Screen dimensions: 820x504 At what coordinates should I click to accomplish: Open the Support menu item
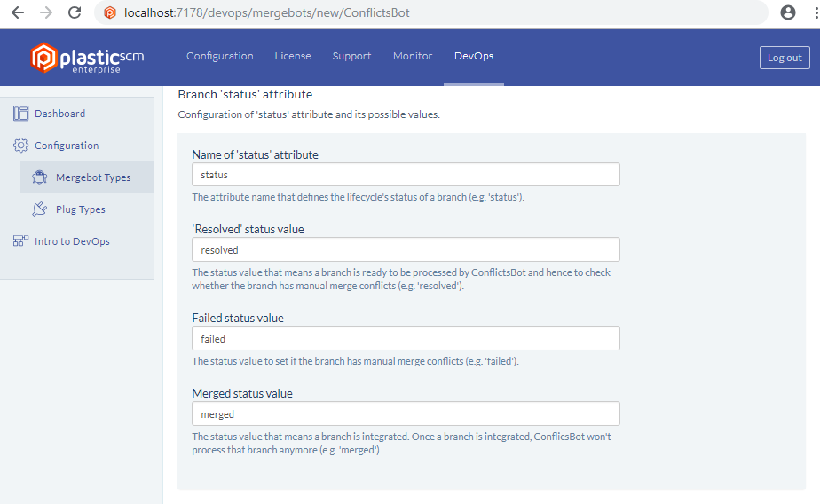pos(352,56)
